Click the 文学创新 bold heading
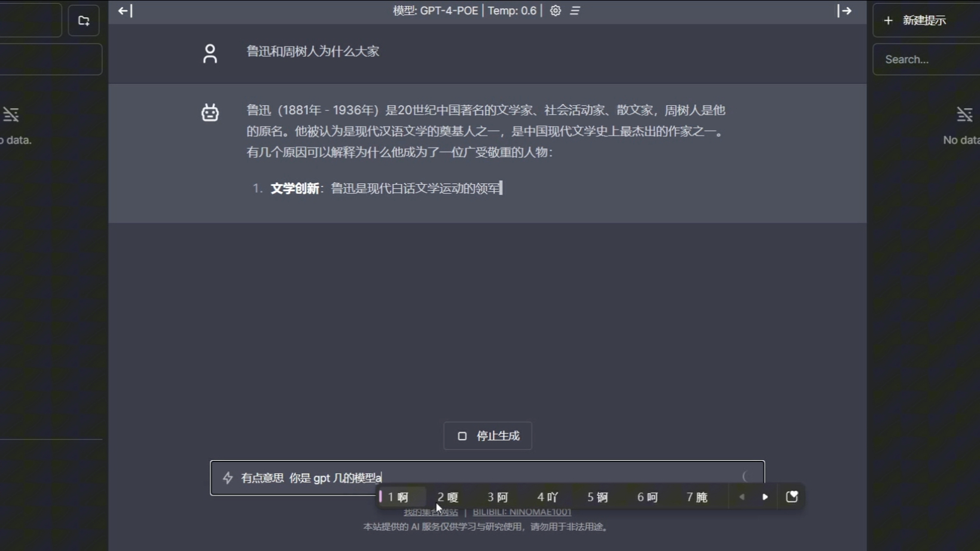The image size is (980, 551). pyautogui.click(x=295, y=189)
